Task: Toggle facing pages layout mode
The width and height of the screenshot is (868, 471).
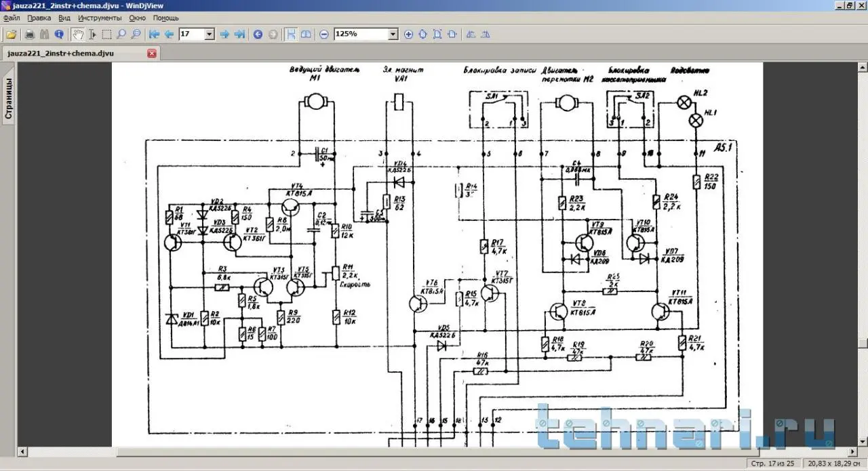Action: [306, 34]
